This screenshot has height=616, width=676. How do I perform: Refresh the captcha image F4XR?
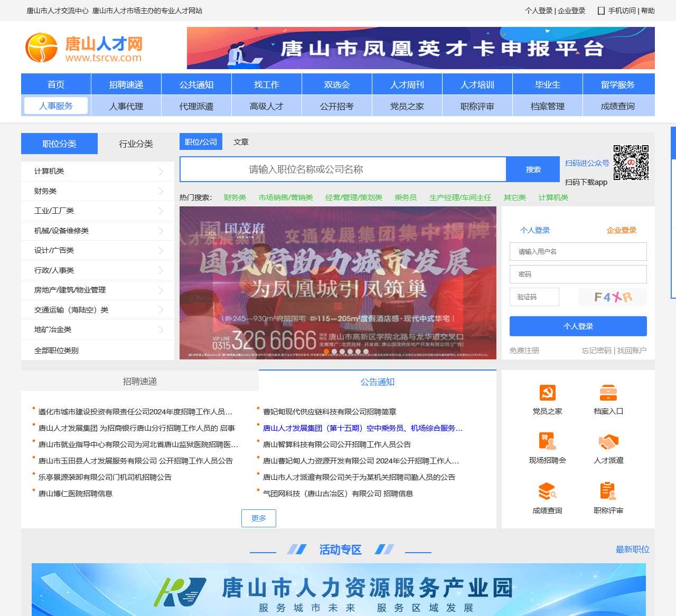(x=613, y=297)
